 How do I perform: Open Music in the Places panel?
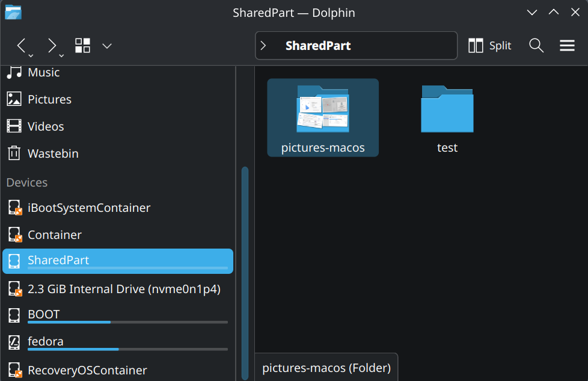pyautogui.click(x=118, y=72)
